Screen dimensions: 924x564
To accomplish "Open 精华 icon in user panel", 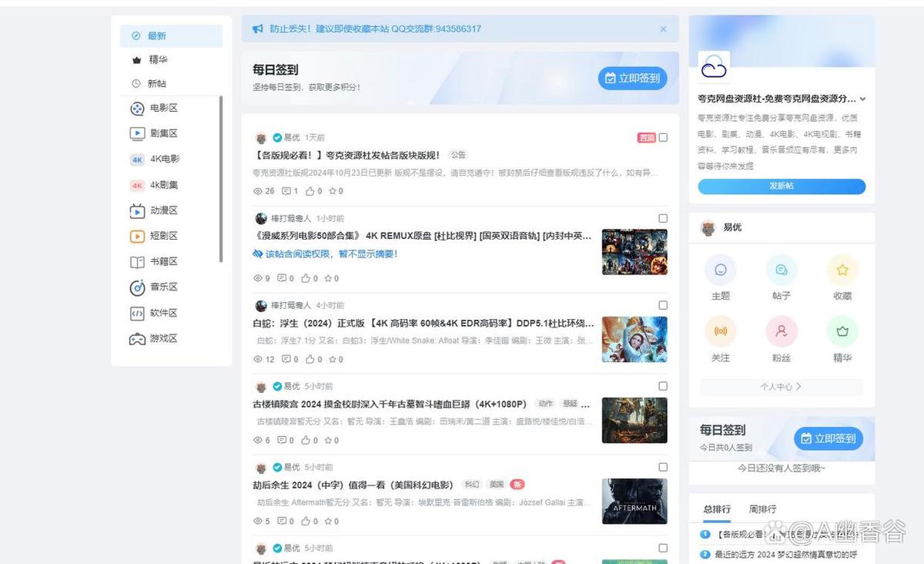I will click(842, 332).
